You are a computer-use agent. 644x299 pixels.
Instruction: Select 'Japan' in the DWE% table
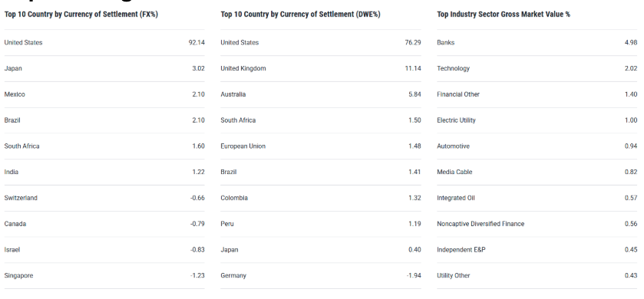pyautogui.click(x=230, y=250)
